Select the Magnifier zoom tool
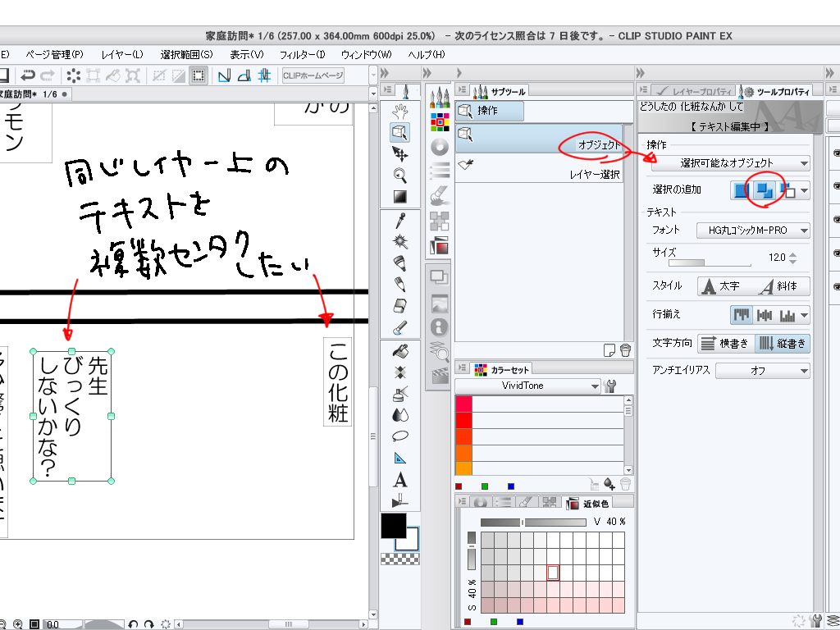Image resolution: width=840 pixels, height=630 pixels. pyautogui.click(x=399, y=174)
